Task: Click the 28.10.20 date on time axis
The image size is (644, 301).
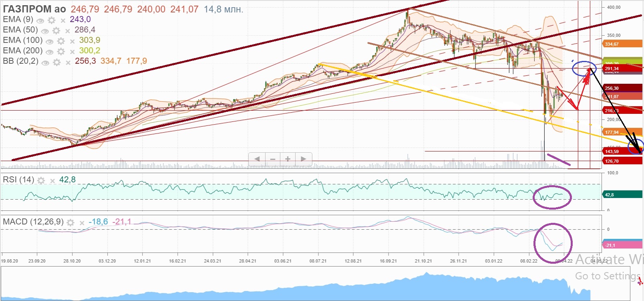Action: coord(72,261)
